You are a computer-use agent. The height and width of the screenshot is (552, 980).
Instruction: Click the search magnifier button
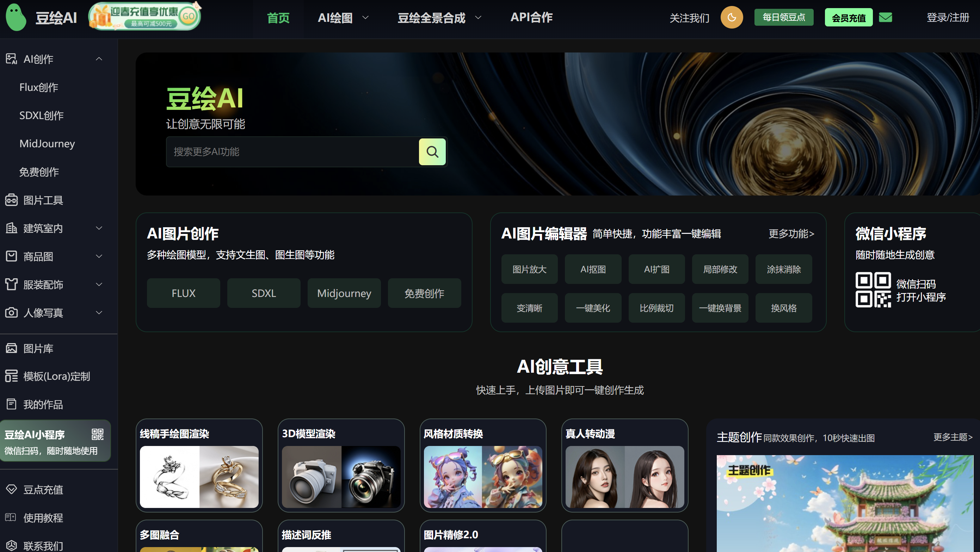pos(432,152)
